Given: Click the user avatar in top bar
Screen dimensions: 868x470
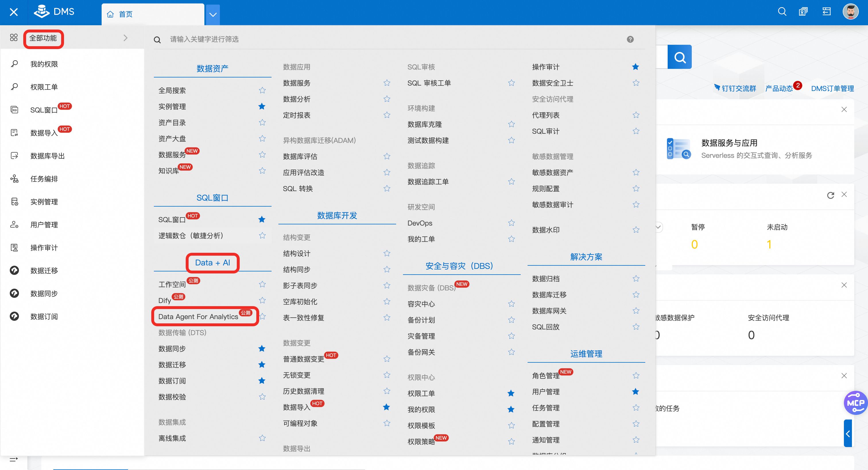Looking at the screenshot, I should [850, 12].
